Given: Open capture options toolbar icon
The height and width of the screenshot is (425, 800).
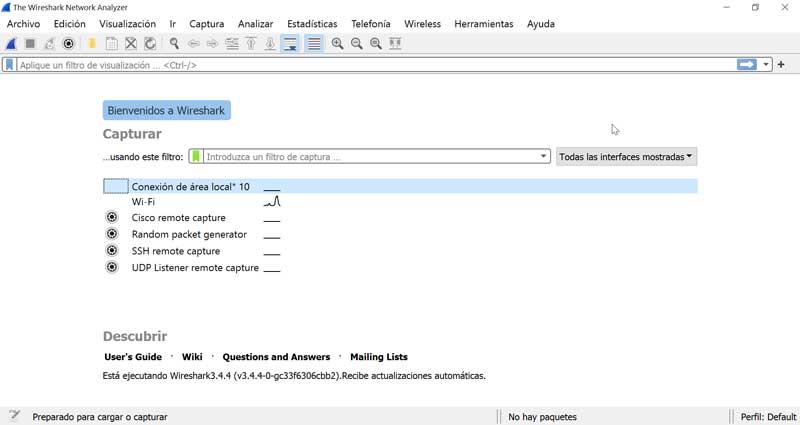Looking at the screenshot, I should coord(68,44).
